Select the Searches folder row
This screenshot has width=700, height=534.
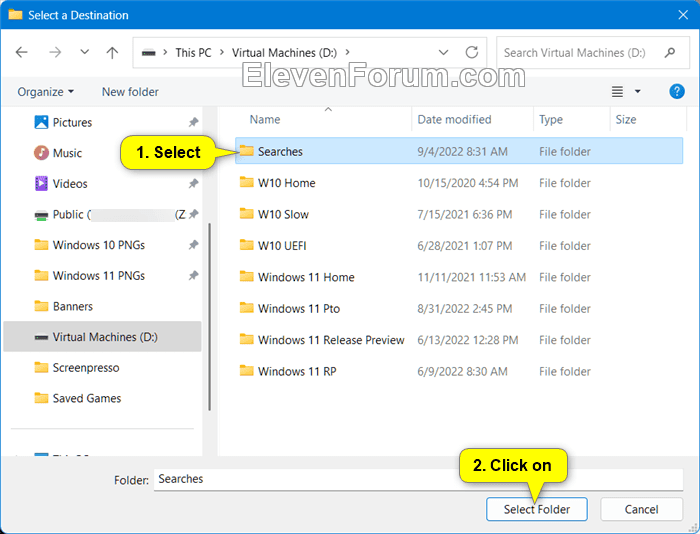tap(459, 151)
